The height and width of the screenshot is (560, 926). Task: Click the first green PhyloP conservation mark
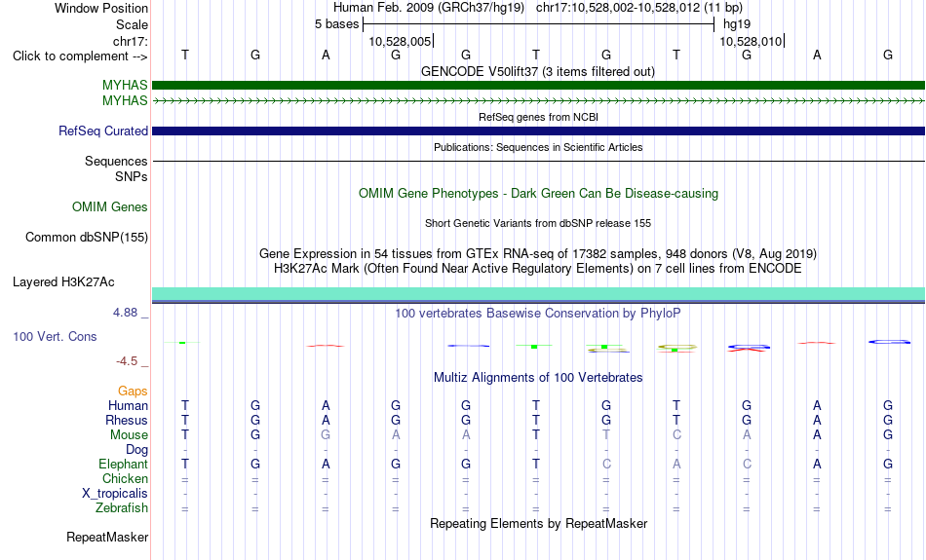(182, 342)
